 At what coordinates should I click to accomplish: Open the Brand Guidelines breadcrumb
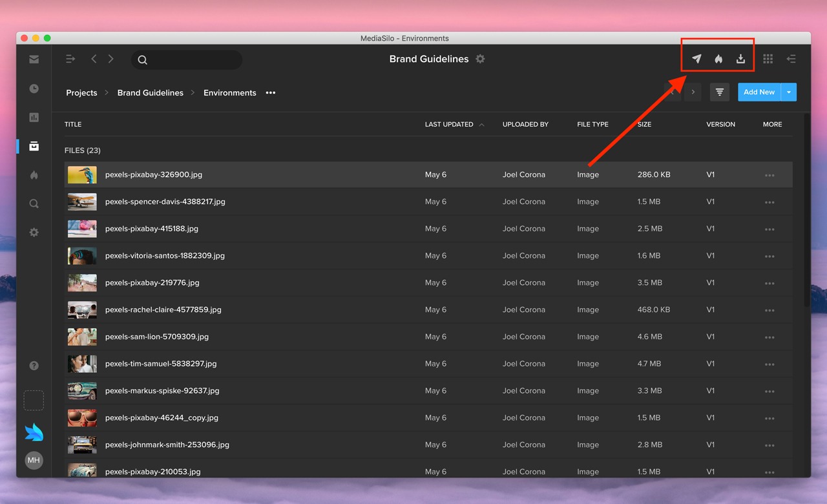[x=151, y=93]
